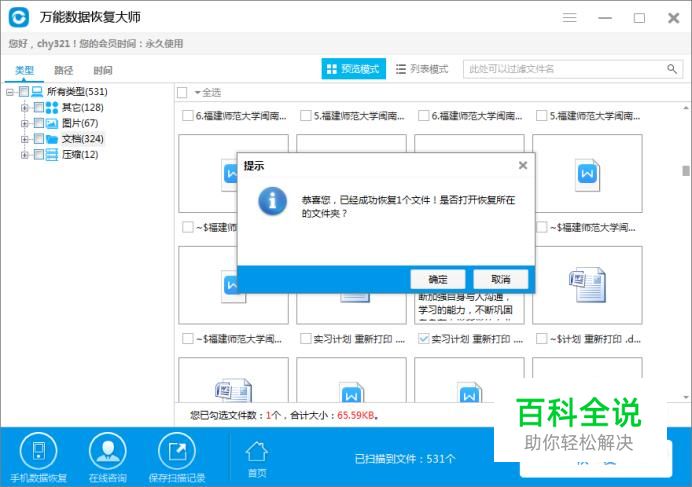The height and width of the screenshot is (487, 692).
Task: Switch to 预览模式 preview mode
Action: tap(353, 69)
